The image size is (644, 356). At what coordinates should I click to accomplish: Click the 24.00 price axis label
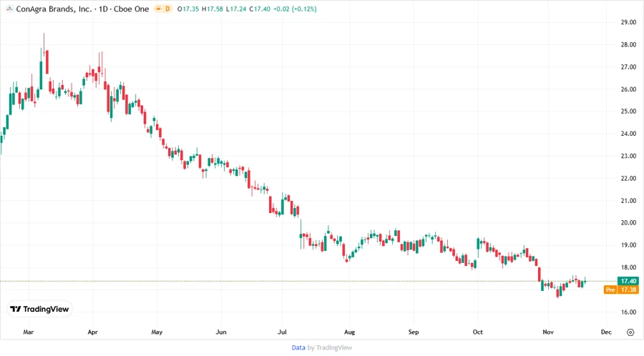[628, 133]
